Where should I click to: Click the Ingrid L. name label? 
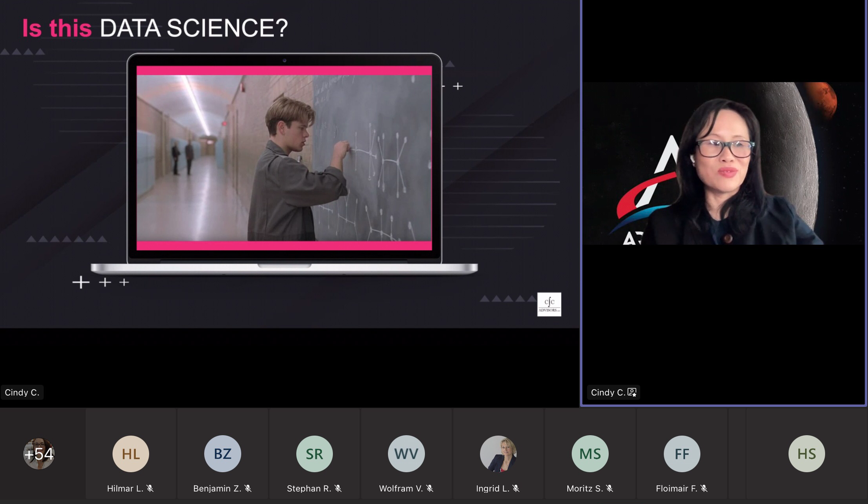493,488
